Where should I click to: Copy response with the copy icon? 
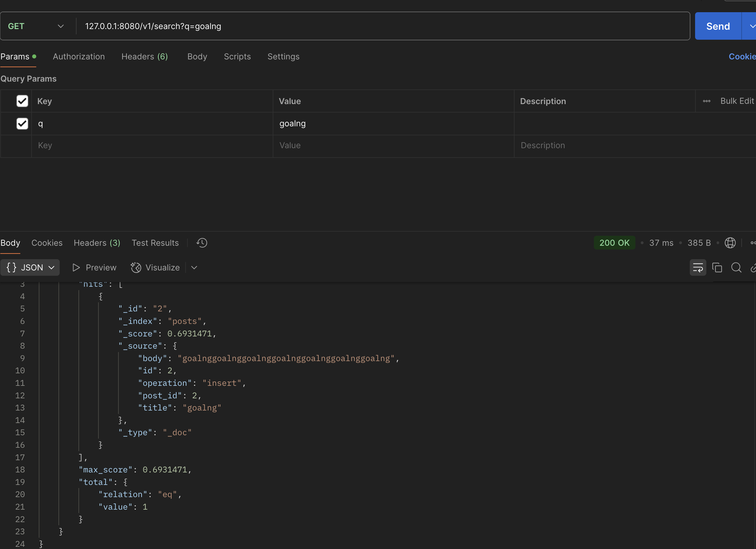pos(717,268)
